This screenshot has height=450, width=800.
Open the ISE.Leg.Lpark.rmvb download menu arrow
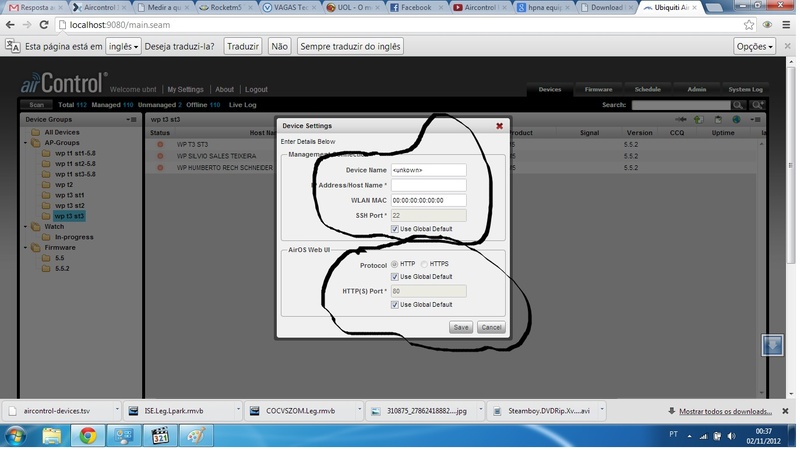239,412
